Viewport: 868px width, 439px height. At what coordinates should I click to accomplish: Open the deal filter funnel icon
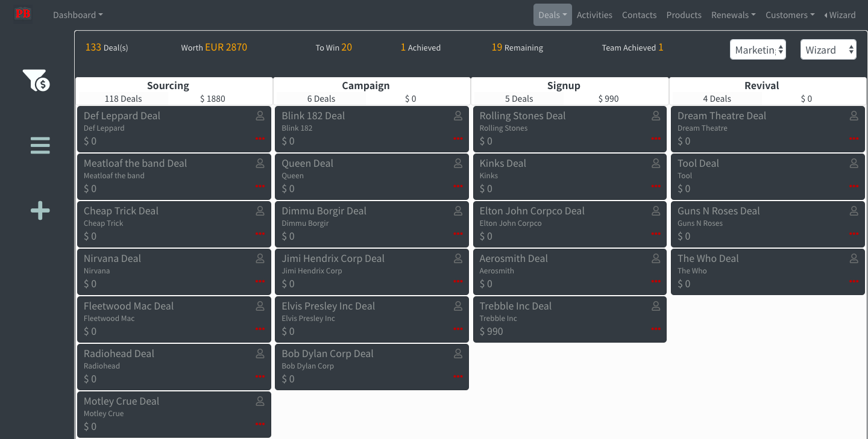click(36, 80)
